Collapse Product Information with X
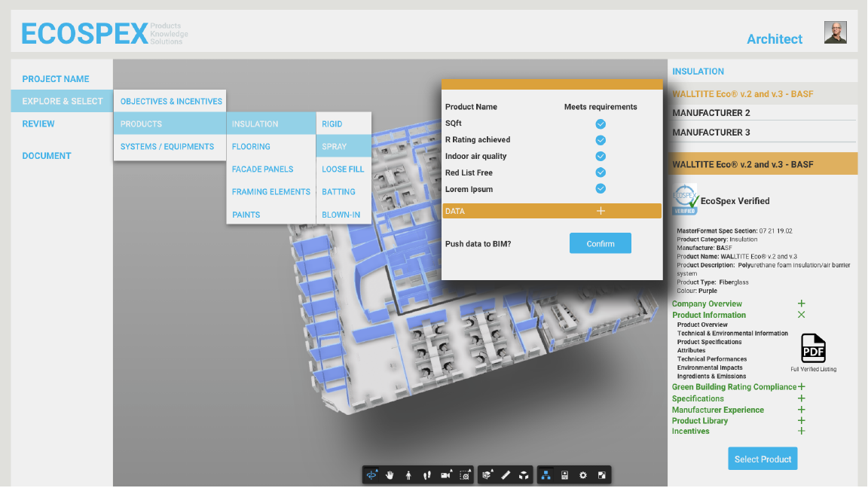Screen dimensions: 868x488 801,315
